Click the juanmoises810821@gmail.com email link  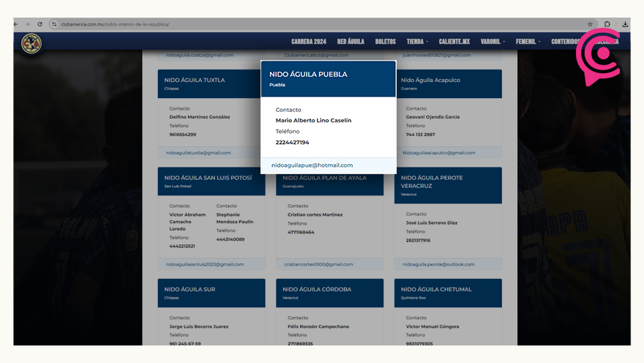click(x=437, y=55)
